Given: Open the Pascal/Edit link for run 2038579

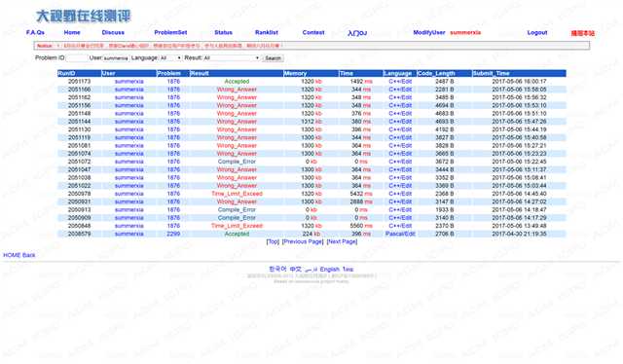Looking at the screenshot, I should coord(400,234).
